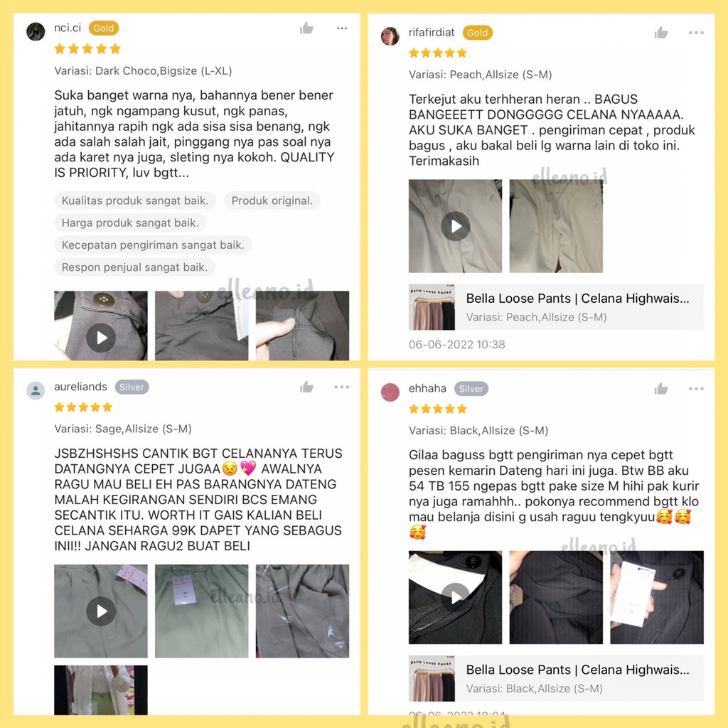Play ehhaha's black pants video
Viewport: 728px width, 728px height.
pyautogui.click(x=455, y=597)
